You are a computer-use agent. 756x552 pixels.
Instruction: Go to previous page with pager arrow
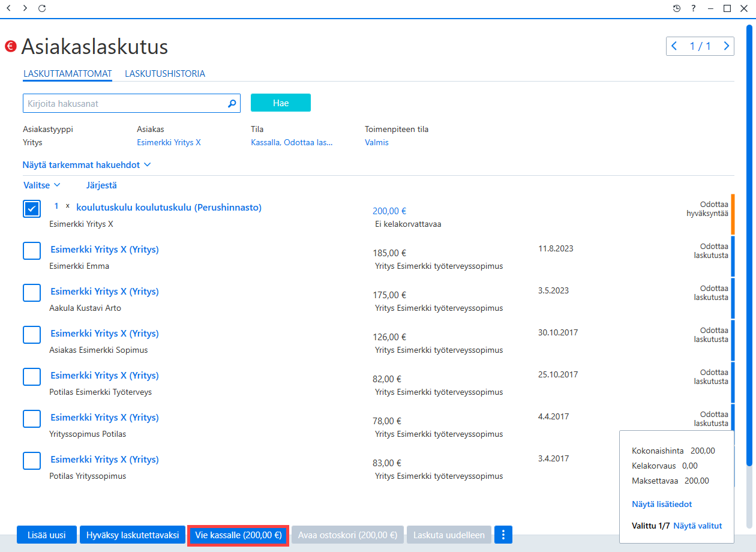(674, 46)
